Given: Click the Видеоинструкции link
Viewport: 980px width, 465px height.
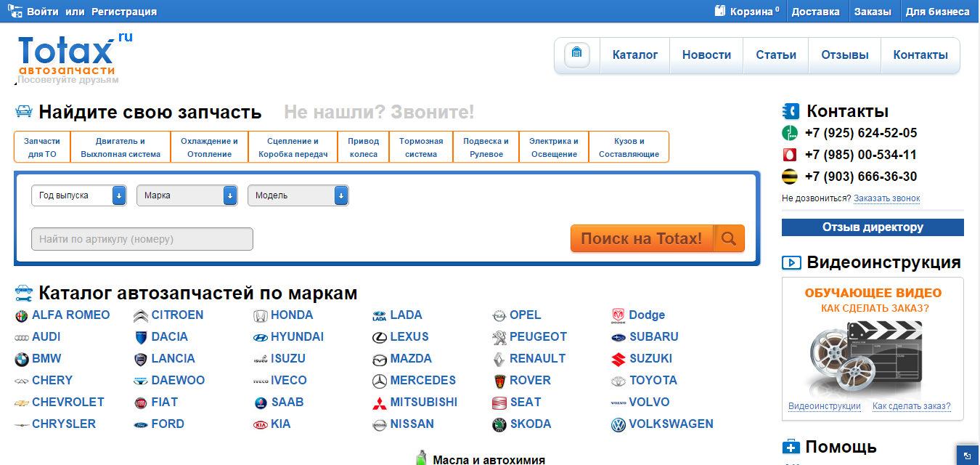Looking at the screenshot, I should click(825, 406).
